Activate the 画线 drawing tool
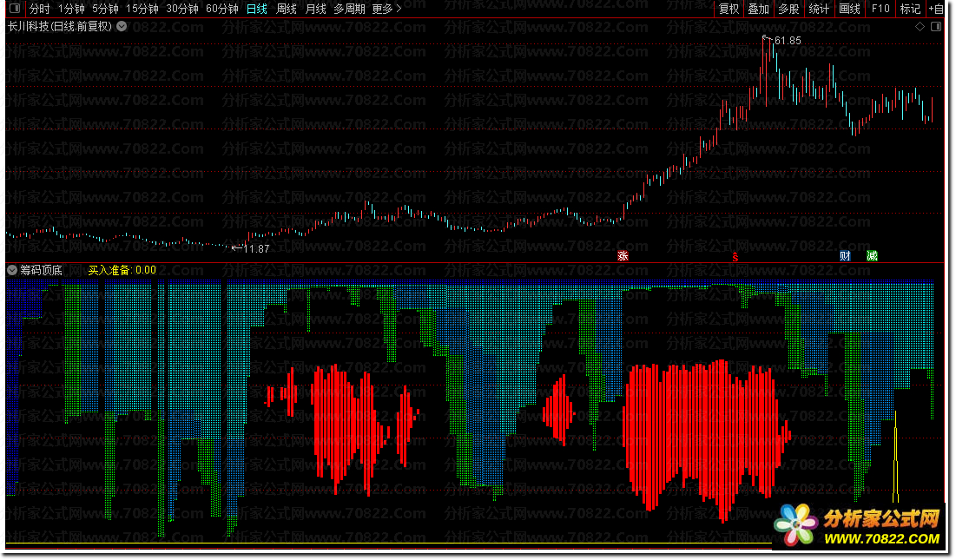 click(849, 9)
